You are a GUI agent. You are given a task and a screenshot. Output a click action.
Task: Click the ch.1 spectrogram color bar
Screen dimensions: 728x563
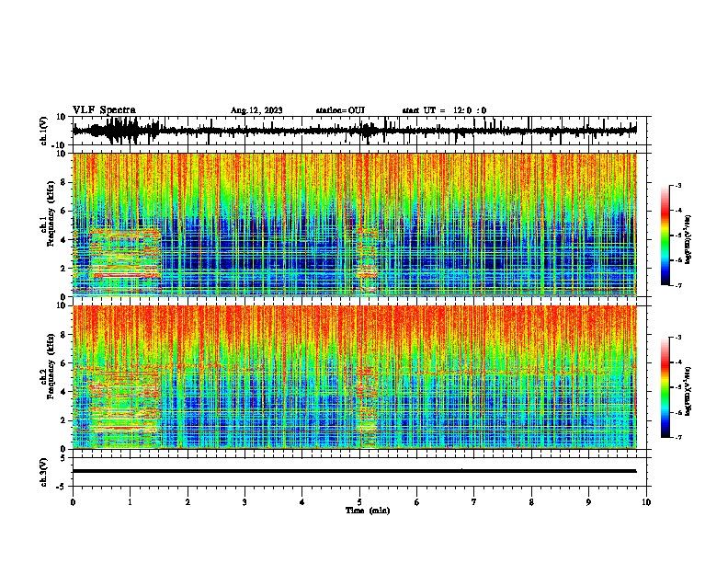coord(665,236)
